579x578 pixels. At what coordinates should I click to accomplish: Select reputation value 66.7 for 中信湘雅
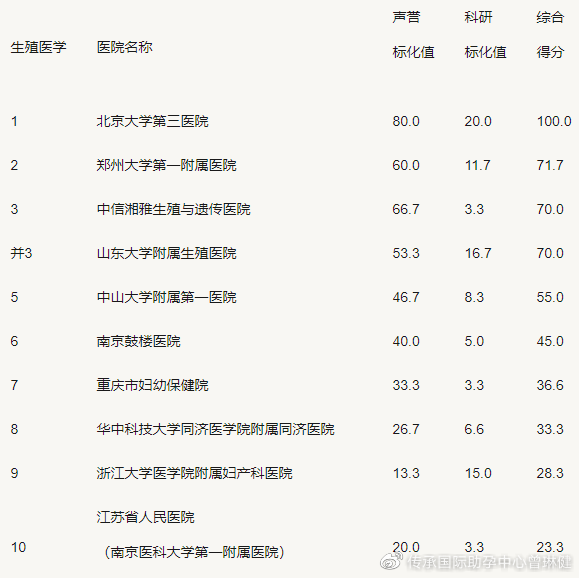(406, 209)
